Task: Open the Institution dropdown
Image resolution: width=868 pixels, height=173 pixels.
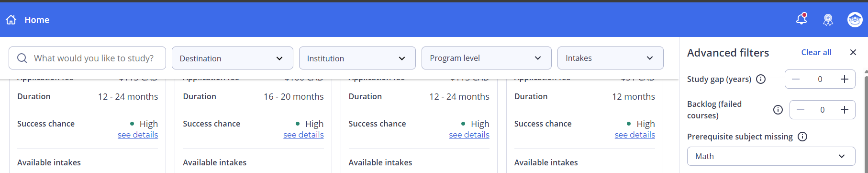Action: pyautogui.click(x=357, y=58)
